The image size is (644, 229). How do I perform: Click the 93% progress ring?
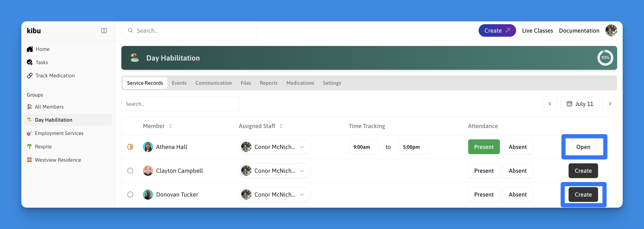[605, 58]
